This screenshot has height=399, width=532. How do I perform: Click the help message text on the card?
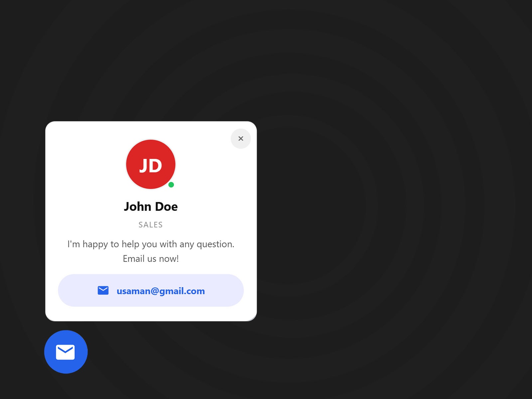(x=151, y=251)
